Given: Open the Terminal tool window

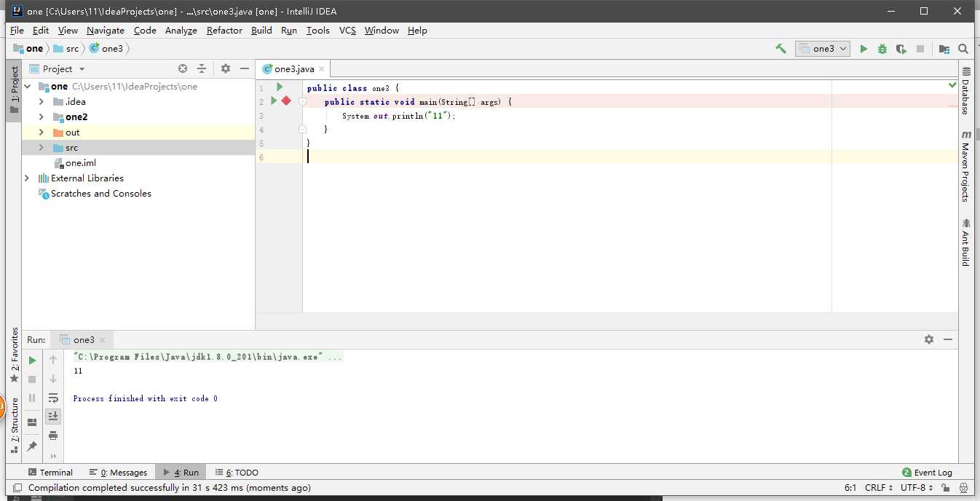Looking at the screenshot, I should point(50,473).
